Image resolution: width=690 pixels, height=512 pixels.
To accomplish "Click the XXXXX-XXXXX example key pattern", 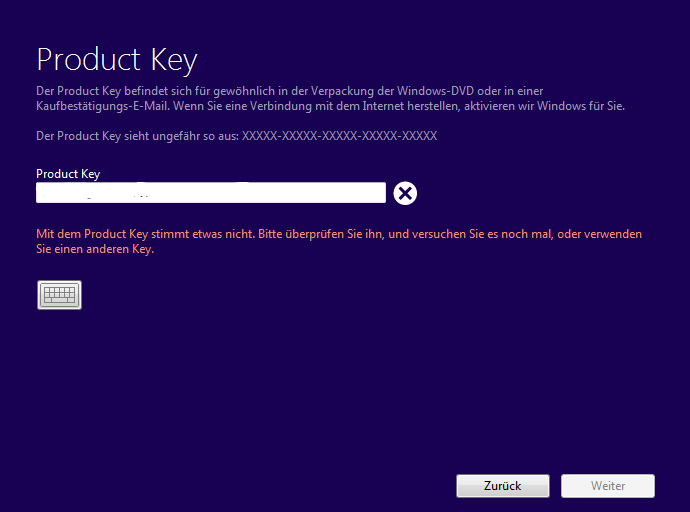I will [339, 135].
